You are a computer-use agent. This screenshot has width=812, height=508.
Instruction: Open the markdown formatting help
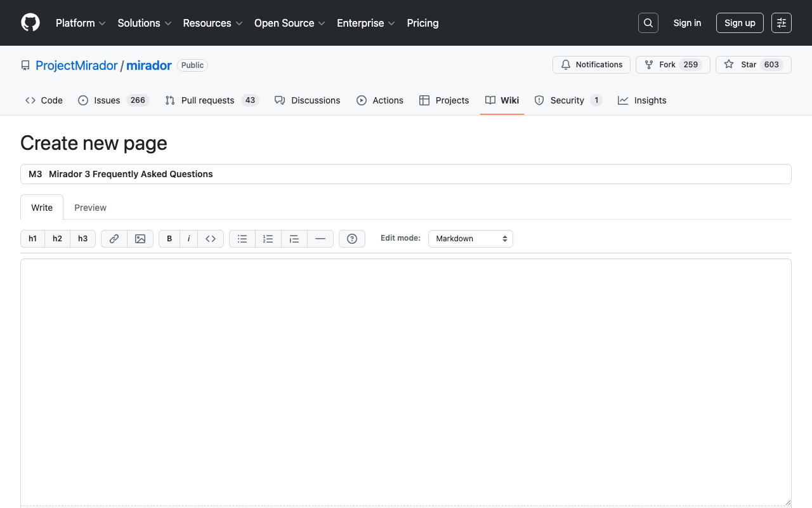351,238
